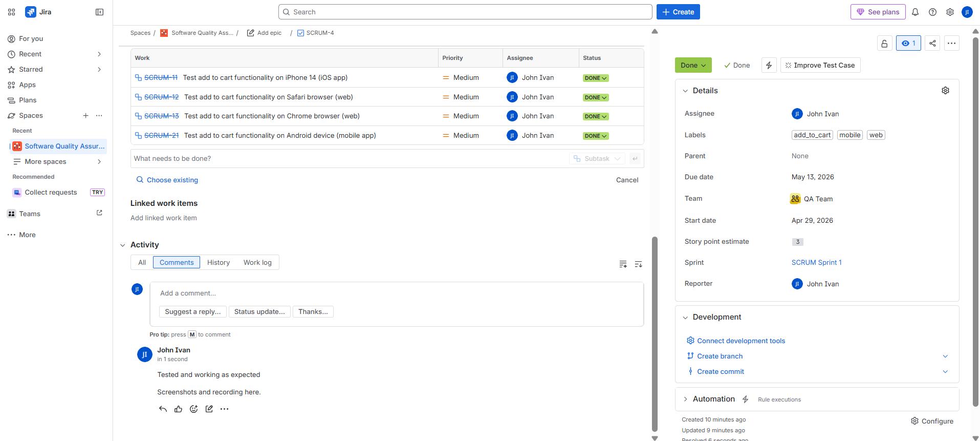The image size is (980, 441).
Task: Click the lock restrictions icon
Action: tap(884, 43)
